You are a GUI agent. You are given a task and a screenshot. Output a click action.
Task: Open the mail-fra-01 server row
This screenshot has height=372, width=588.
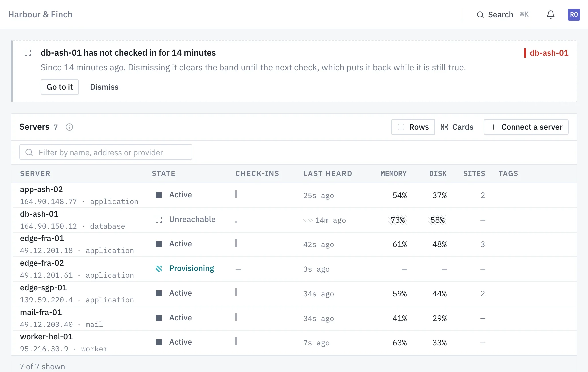294,318
